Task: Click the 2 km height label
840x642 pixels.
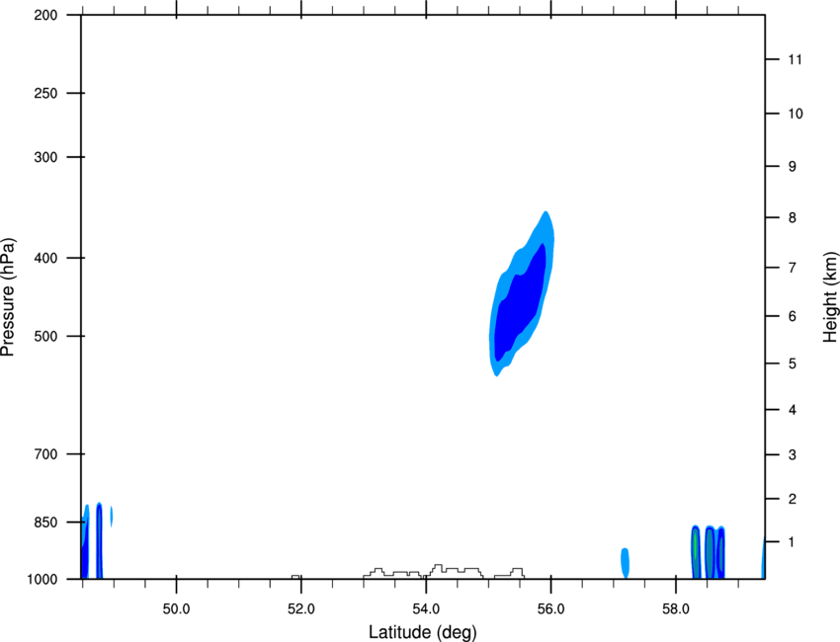Action: [x=793, y=499]
